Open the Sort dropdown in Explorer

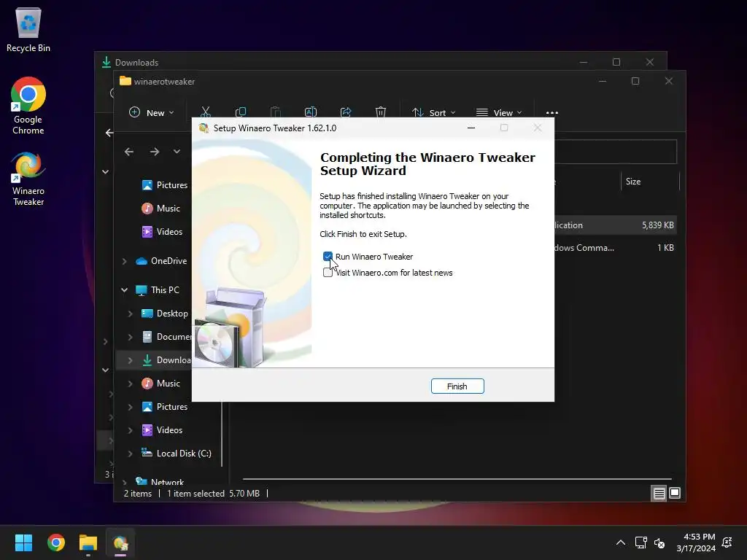point(433,113)
